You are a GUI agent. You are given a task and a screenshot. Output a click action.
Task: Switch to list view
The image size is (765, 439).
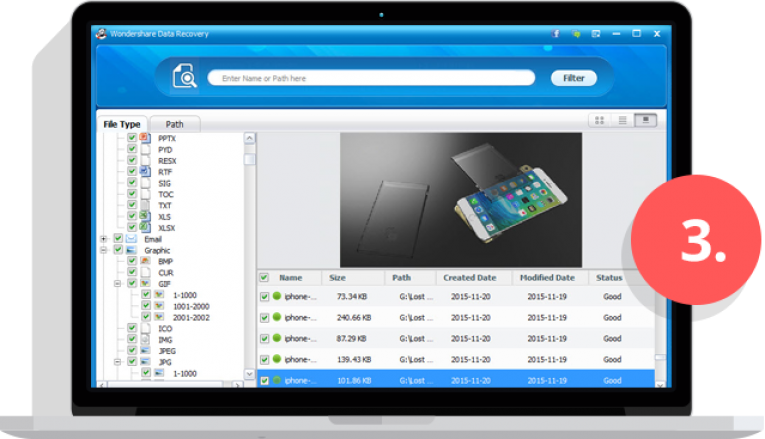(623, 120)
